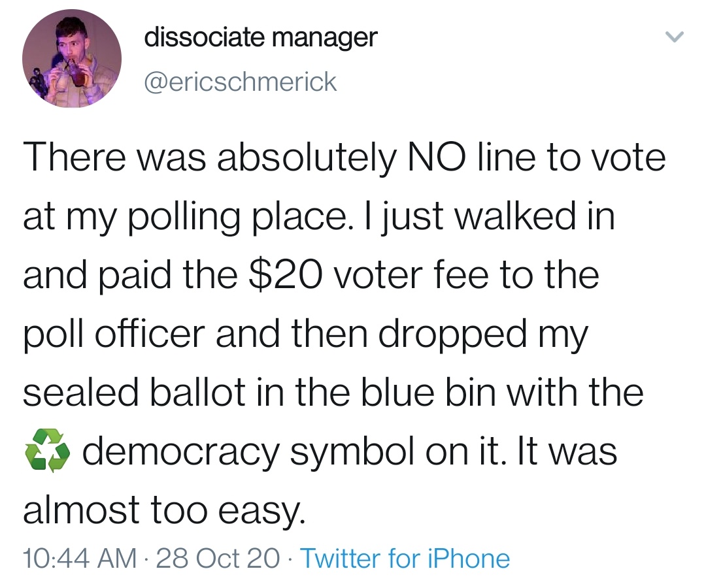706x588 pixels.
Task: Click the display name dissociate manager
Action: (261, 38)
